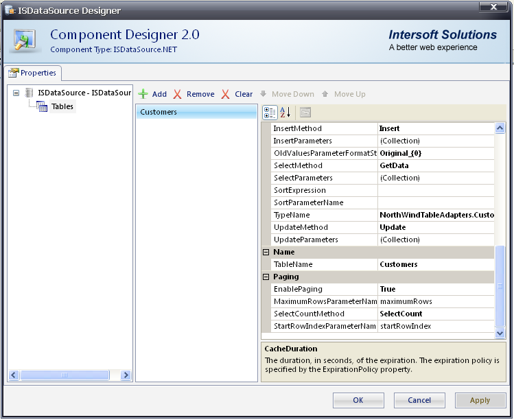This screenshot has height=420, width=514.
Task: Open Property Pages icon in property grid
Action: point(305,113)
